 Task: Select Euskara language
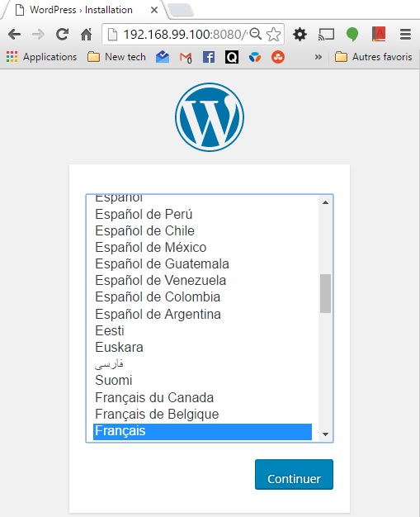[x=203, y=347]
